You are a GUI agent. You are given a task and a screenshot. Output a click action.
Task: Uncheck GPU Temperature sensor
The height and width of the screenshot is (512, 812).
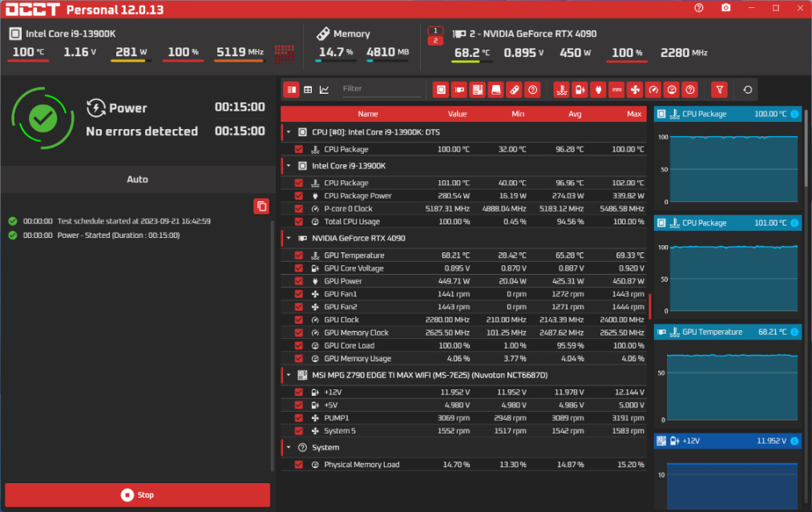pos(299,256)
